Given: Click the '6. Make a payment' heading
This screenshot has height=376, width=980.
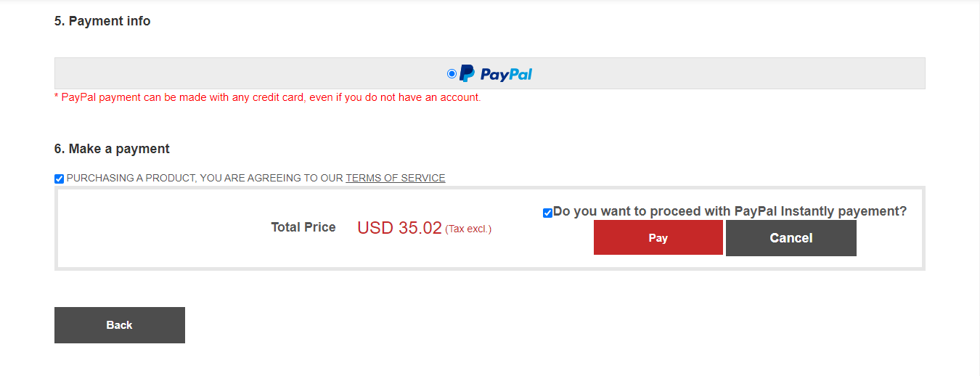Looking at the screenshot, I should coord(112,149).
